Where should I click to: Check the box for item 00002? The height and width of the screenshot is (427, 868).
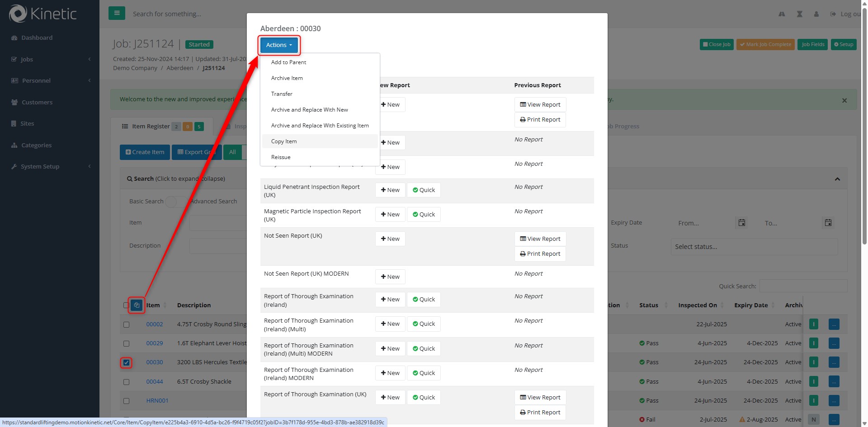pyautogui.click(x=126, y=324)
